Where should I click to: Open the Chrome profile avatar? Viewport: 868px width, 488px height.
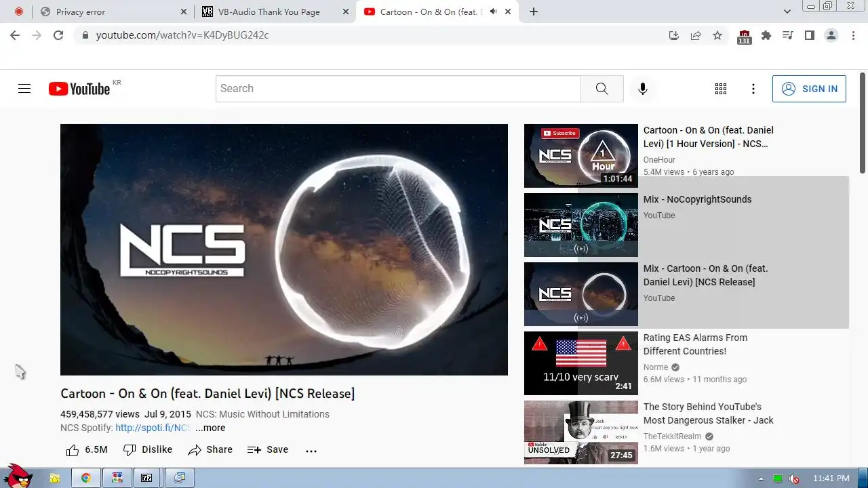pyautogui.click(x=831, y=35)
